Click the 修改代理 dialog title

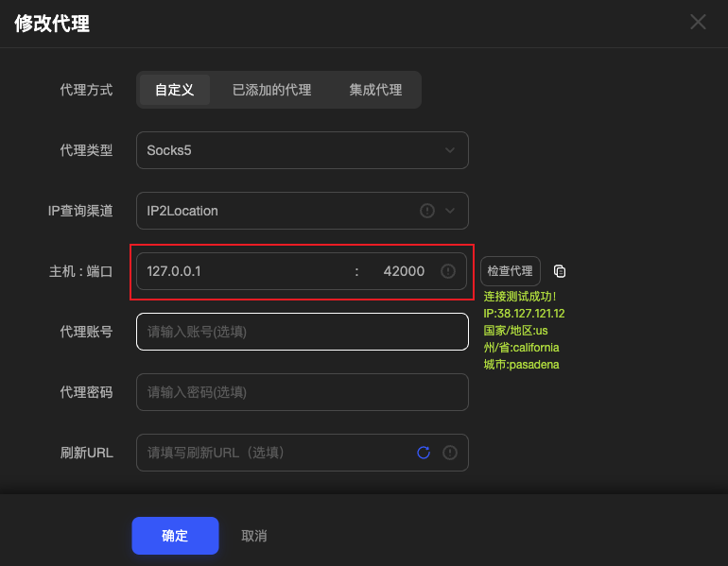tap(52, 24)
